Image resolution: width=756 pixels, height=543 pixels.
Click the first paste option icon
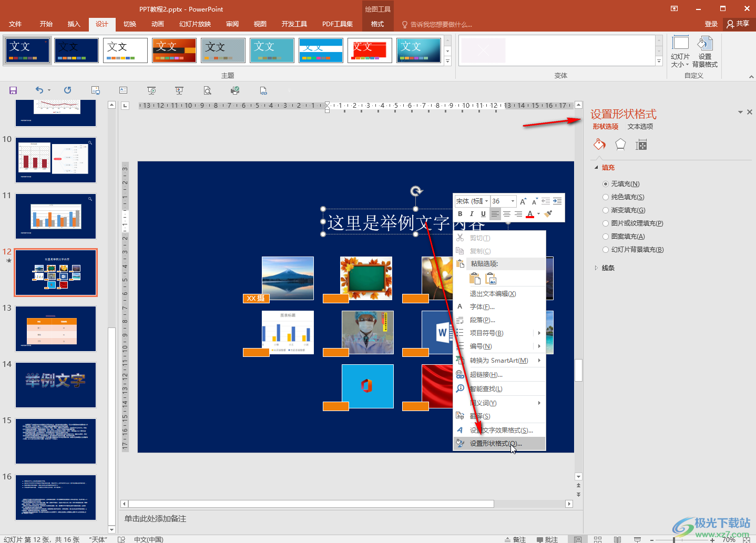(475, 279)
